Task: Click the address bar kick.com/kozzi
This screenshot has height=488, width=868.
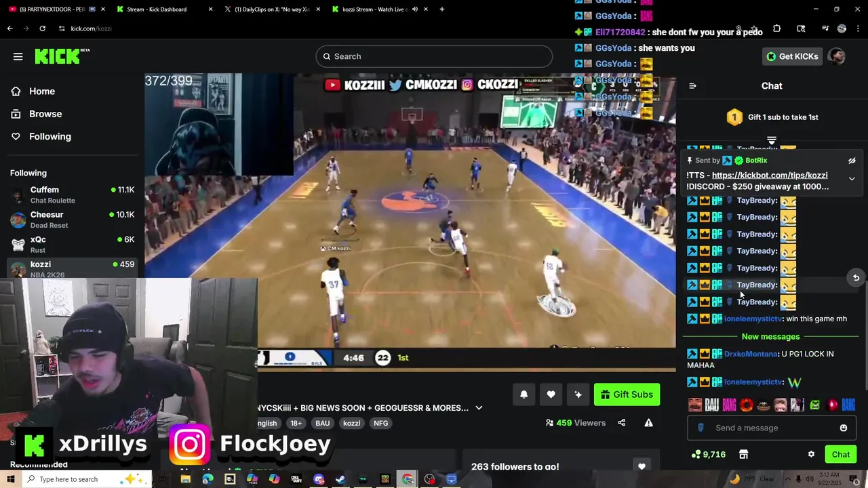Action: pos(91,28)
